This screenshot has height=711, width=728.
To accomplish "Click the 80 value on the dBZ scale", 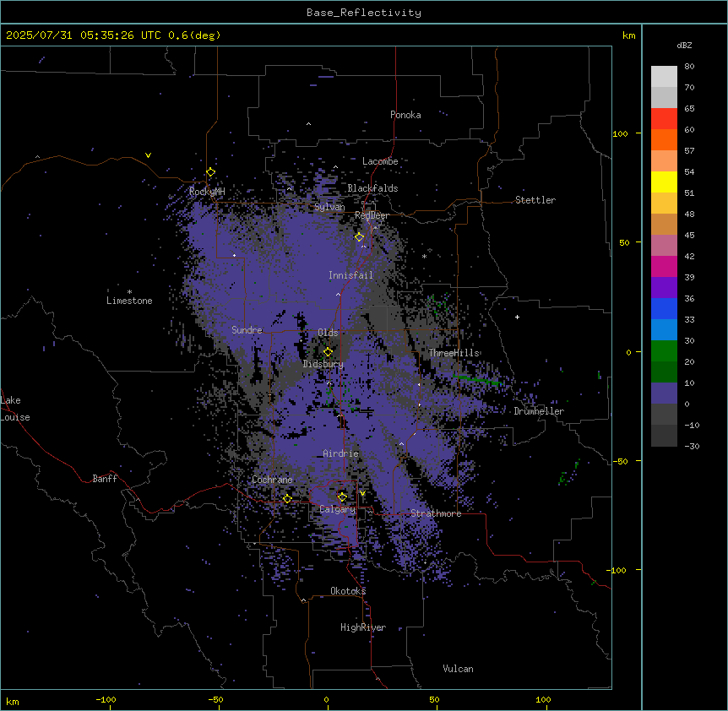I will pos(689,67).
